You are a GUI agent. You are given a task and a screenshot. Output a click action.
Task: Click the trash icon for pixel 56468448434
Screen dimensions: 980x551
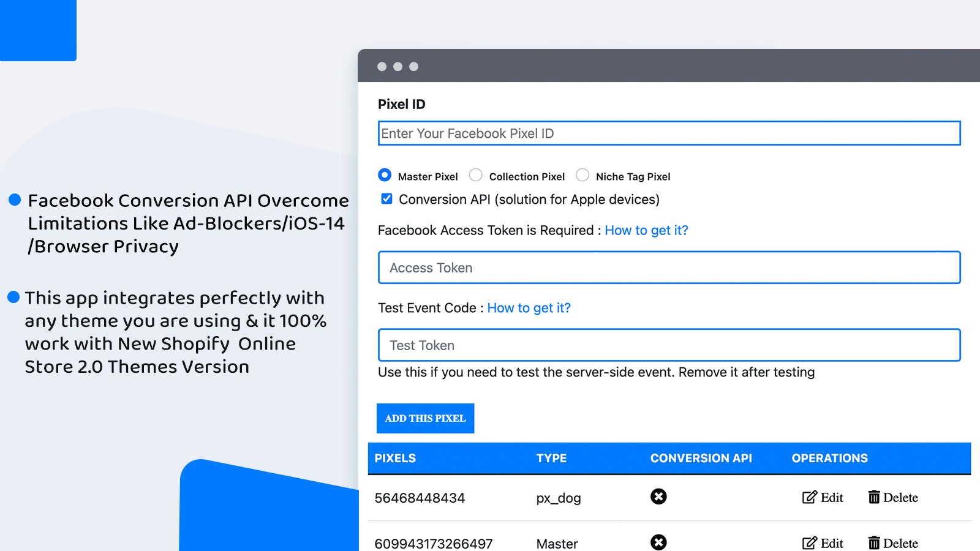[874, 497]
